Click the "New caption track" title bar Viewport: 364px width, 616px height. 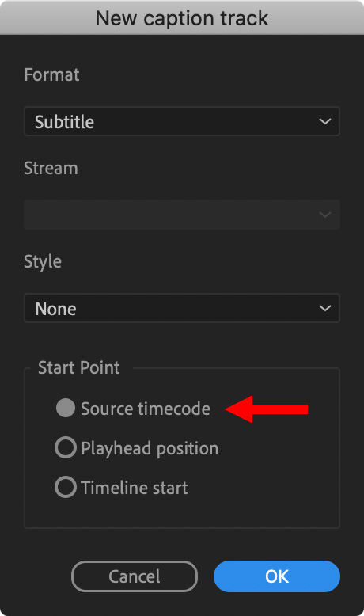tap(182, 18)
